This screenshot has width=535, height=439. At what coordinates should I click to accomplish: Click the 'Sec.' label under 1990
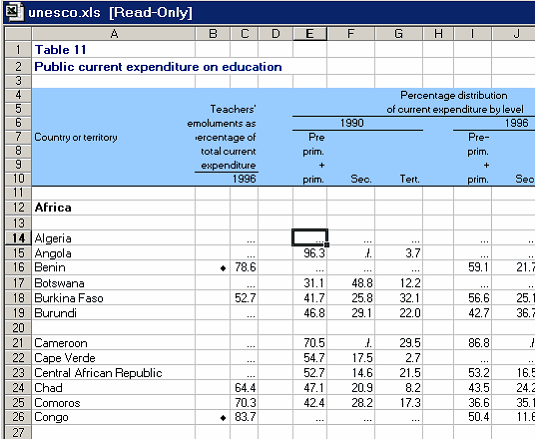pos(361,179)
